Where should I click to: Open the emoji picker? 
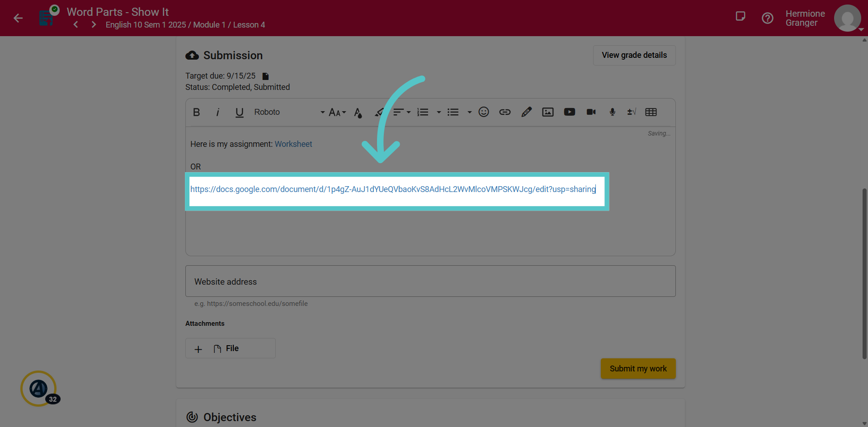click(484, 112)
